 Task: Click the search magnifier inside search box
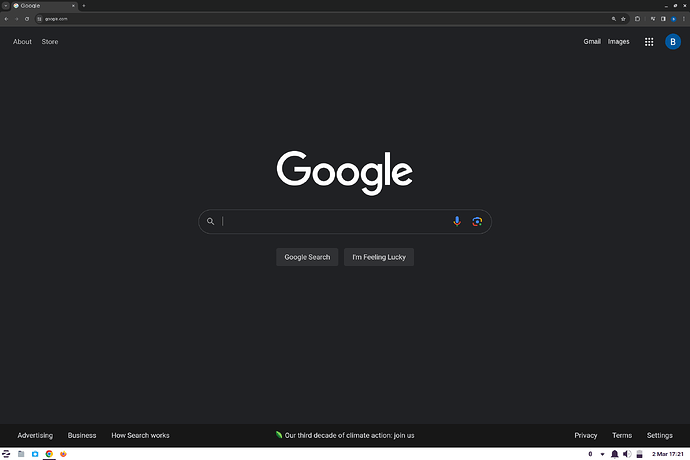(x=210, y=221)
